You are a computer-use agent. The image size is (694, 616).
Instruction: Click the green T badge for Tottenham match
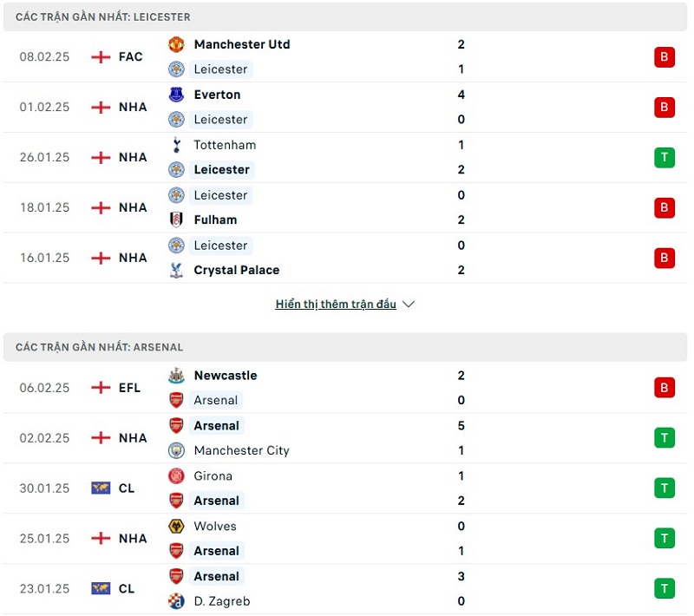665,157
